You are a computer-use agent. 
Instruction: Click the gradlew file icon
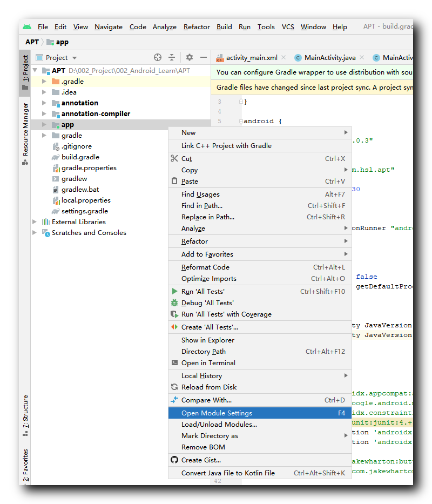(56, 179)
